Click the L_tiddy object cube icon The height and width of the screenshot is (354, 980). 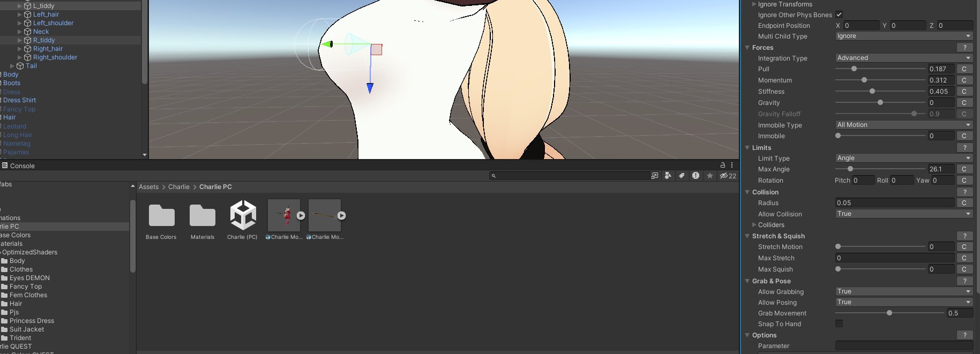tap(28, 6)
